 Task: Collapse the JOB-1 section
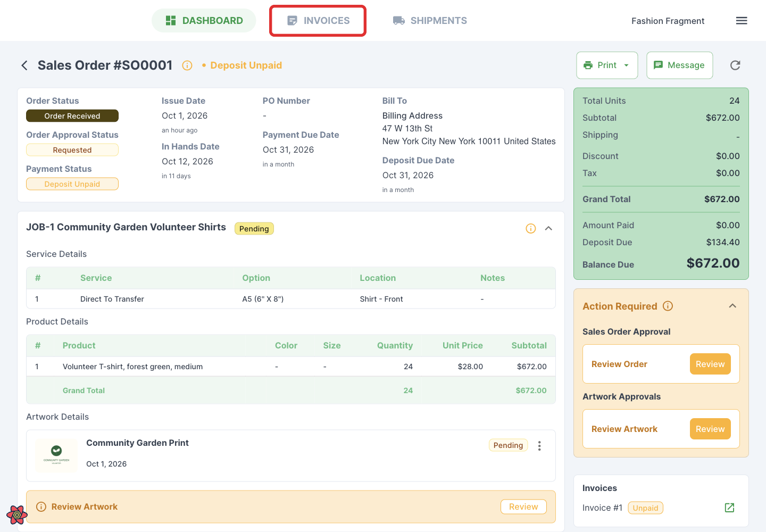549,228
